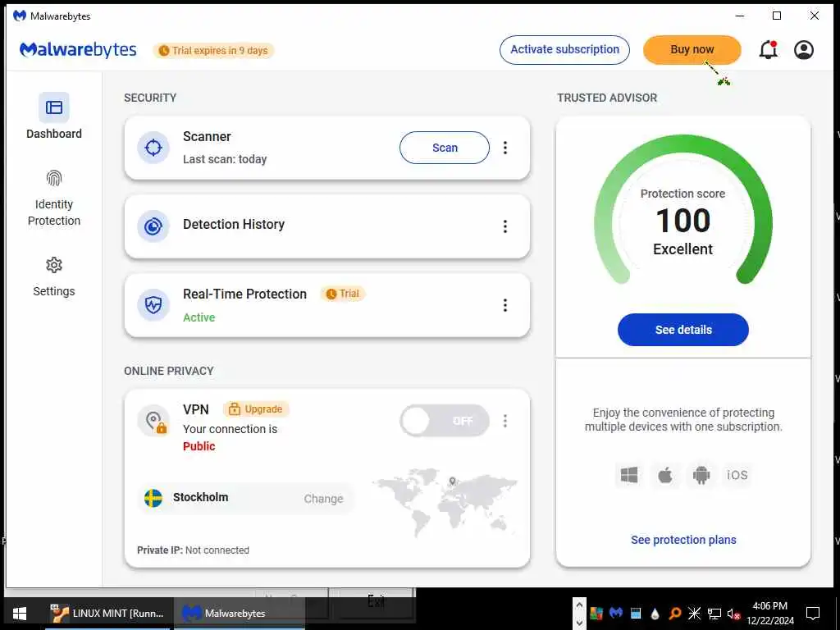
Task: Select Malwarebytes taskbar button
Action: click(x=240, y=613)
